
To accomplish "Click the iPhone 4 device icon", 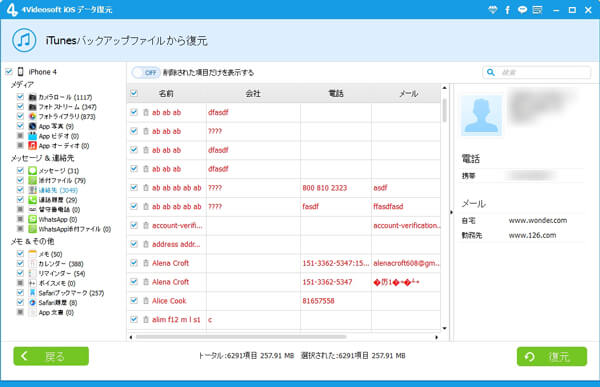I will pos(21,72).
